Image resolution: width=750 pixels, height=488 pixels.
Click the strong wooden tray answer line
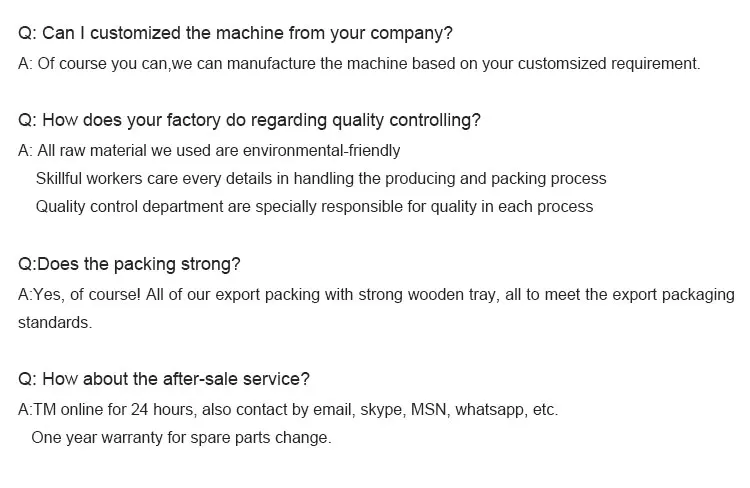tap(376, 295)
